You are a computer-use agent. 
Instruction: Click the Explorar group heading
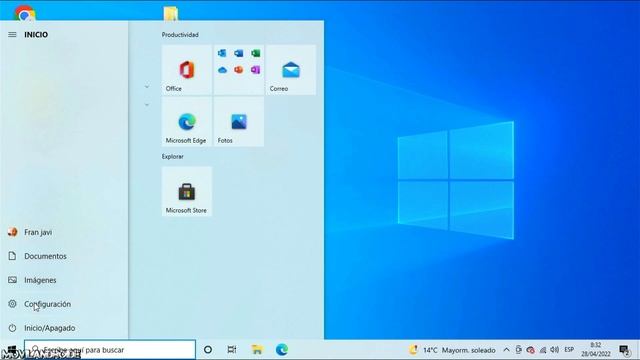[x=173, y=156]
